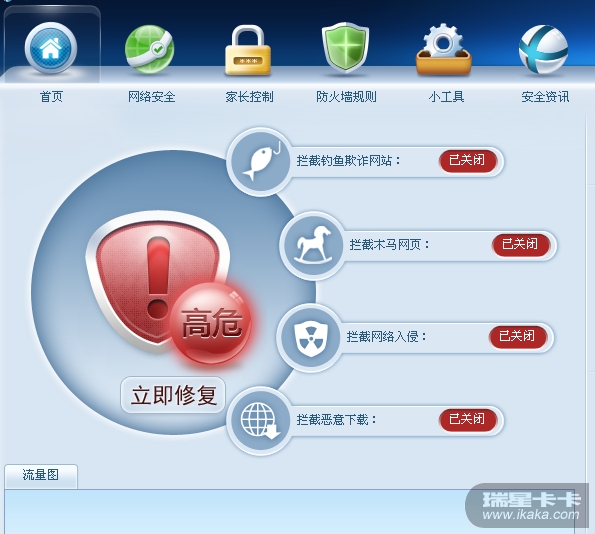This screenshot has width=595, height=534.
Task: Click the 立即修复 button
Action: pos(173,395)
